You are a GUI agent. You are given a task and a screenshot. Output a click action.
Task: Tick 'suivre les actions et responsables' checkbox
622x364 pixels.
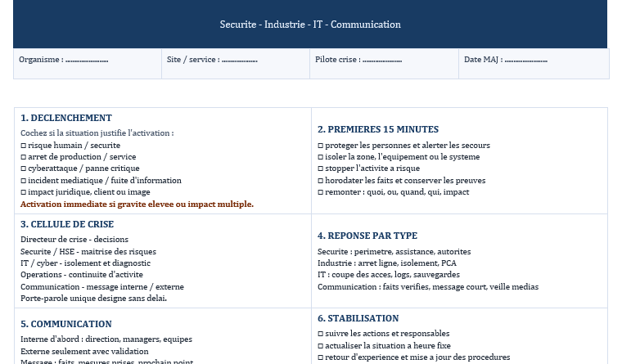click(321, 334)
